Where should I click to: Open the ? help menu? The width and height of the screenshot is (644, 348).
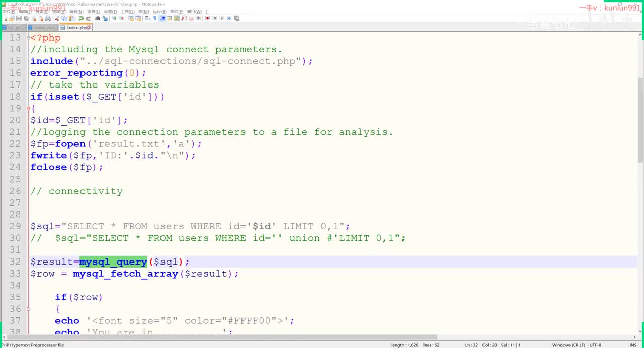tap(206, 12)
